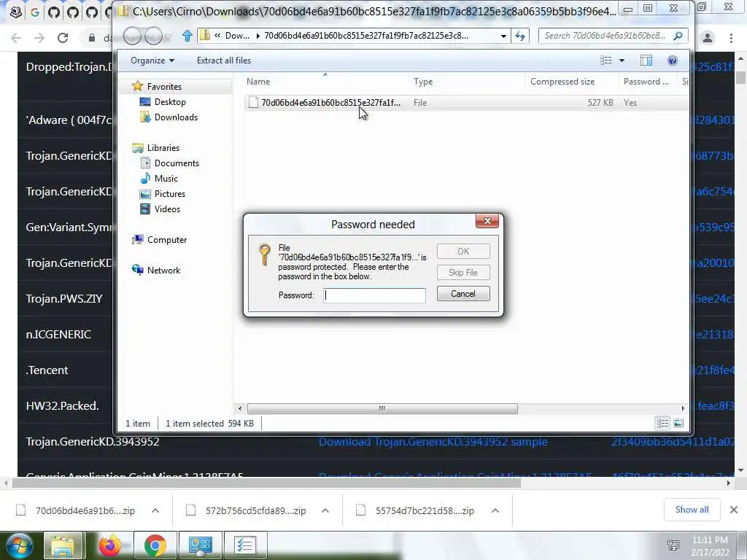Click the Chrome page vertical scrollbar thumb
This screenshot has width=747, height=560.
(x=740, y=77)
